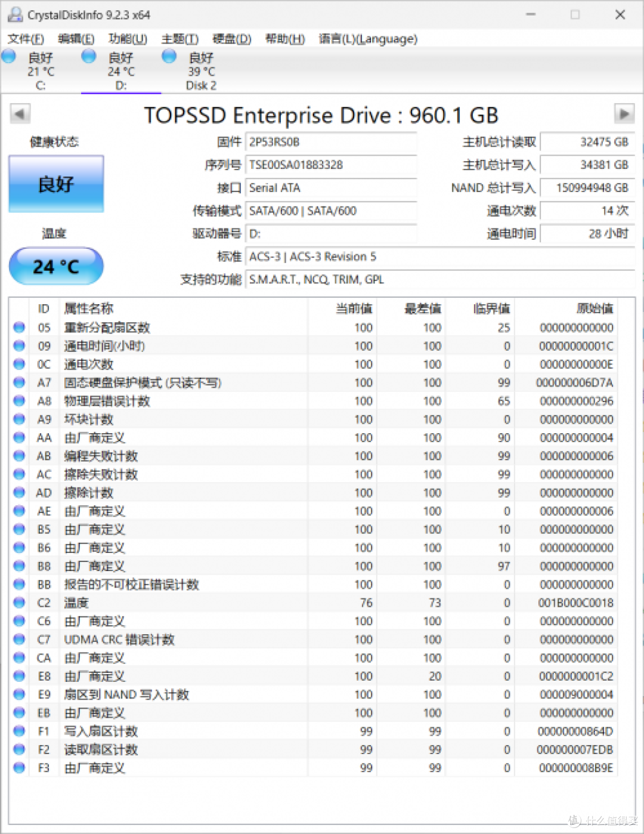This screenshot has width=644, height=834.
Task: Open the 硬盘(D) disk selection menu
Action: 230,39
